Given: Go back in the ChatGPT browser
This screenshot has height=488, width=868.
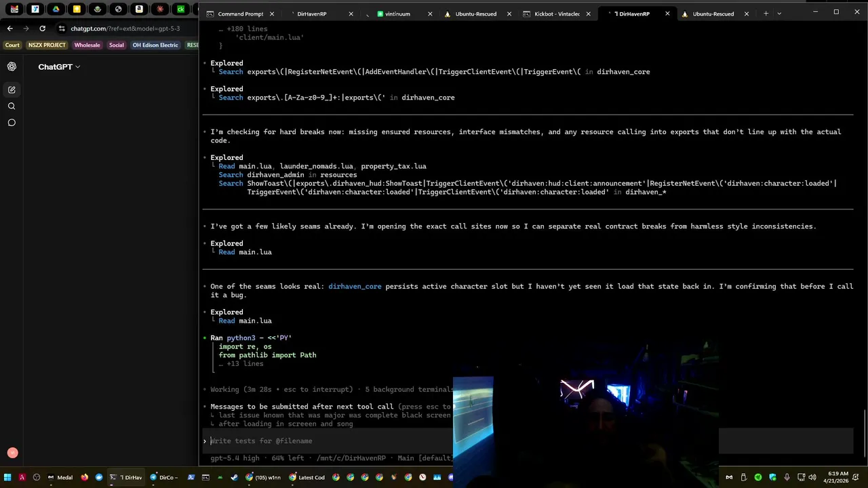Looking at the screenshot, I should tap(9, 28).
